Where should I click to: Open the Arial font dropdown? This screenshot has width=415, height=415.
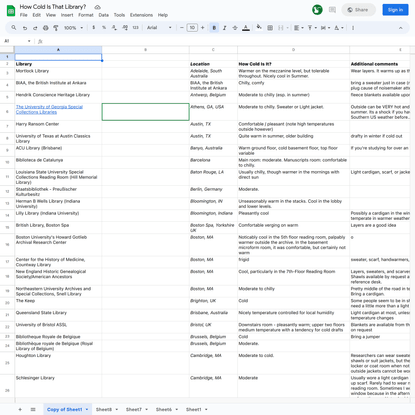tap(159, 28)
